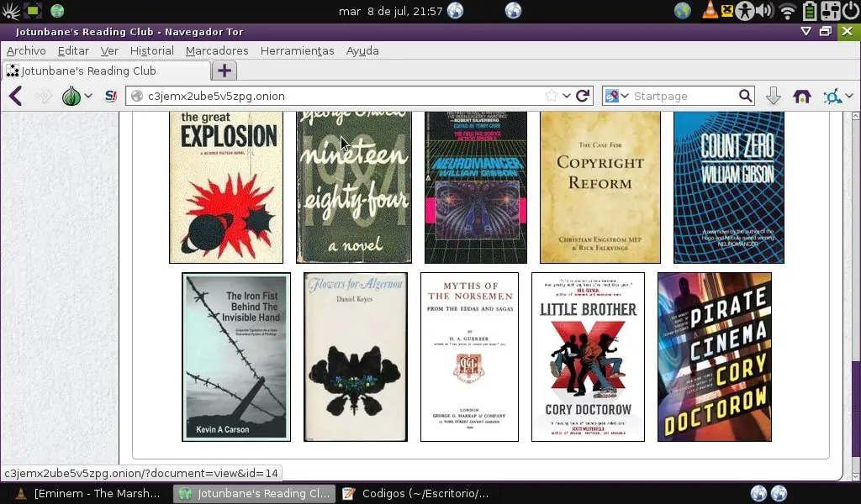This screenshot has height=504, width=861.
Task: Click the second globe in the top panel center
Action: pos(513,10)
